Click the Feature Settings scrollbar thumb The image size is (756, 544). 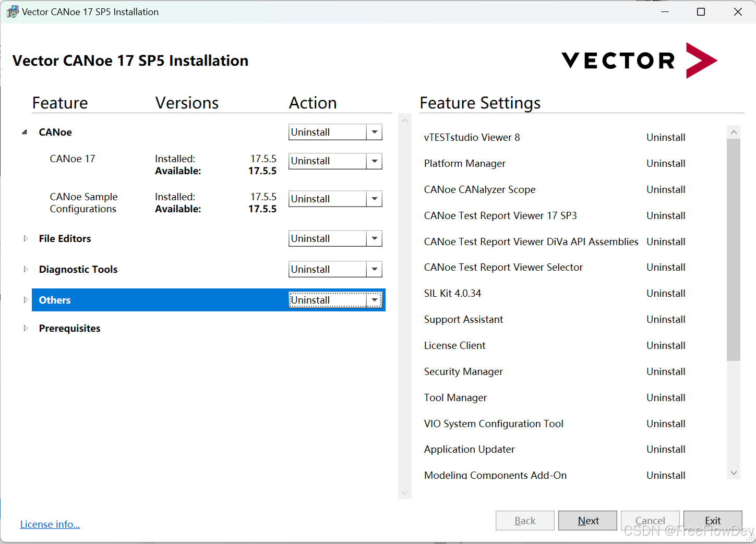[x=734, y=250]
